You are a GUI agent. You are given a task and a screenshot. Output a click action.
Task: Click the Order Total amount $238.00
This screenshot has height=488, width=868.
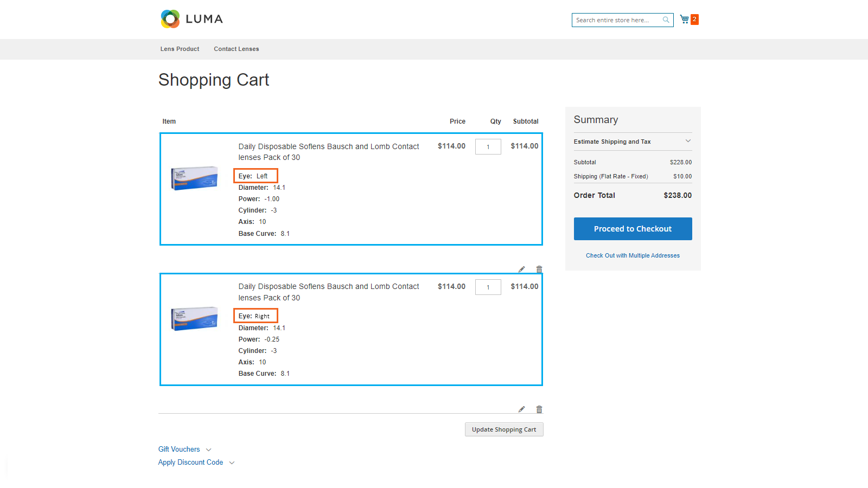(x=678, y=195)
